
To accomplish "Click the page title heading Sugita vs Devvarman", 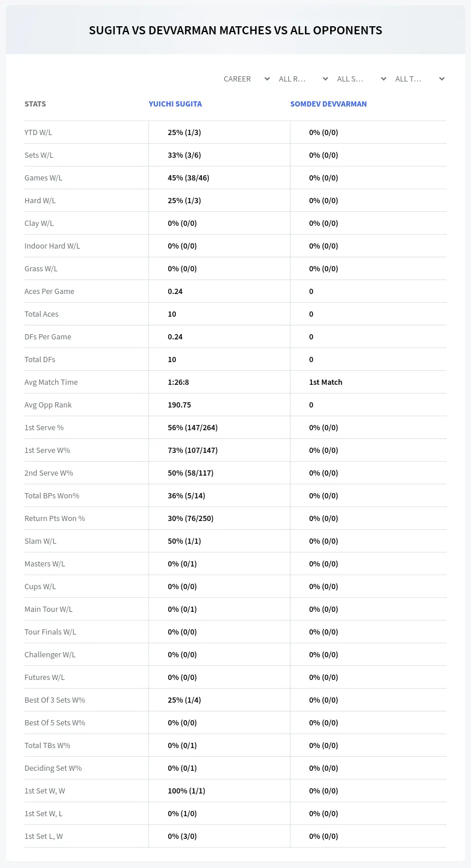I will pyautogui.click(x=235, y=30).
